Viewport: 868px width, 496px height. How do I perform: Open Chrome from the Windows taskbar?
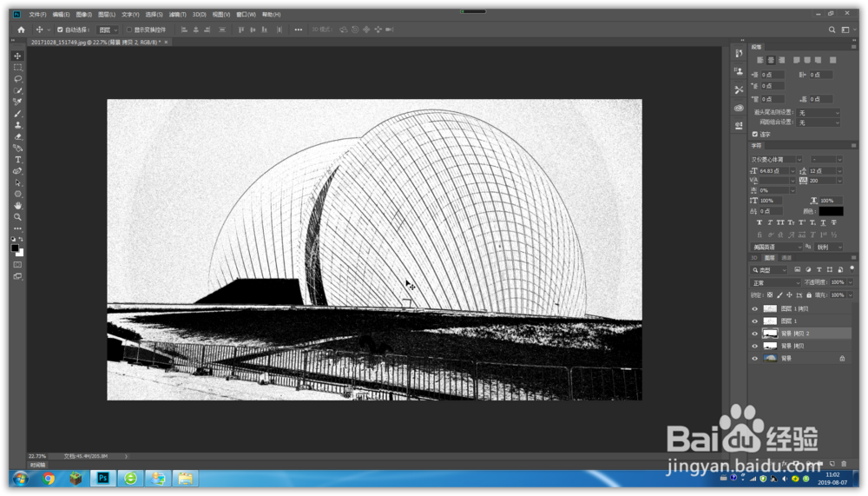49,479
